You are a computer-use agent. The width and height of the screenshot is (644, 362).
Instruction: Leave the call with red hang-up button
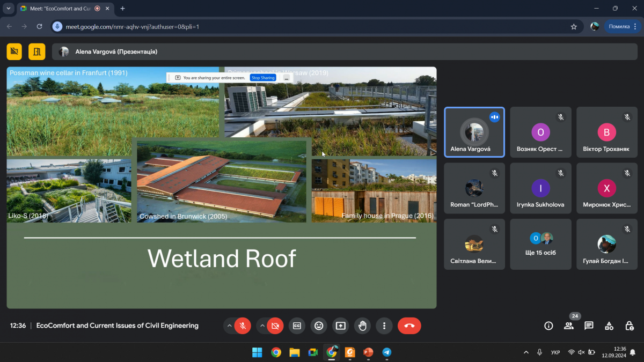click(409, 326)
